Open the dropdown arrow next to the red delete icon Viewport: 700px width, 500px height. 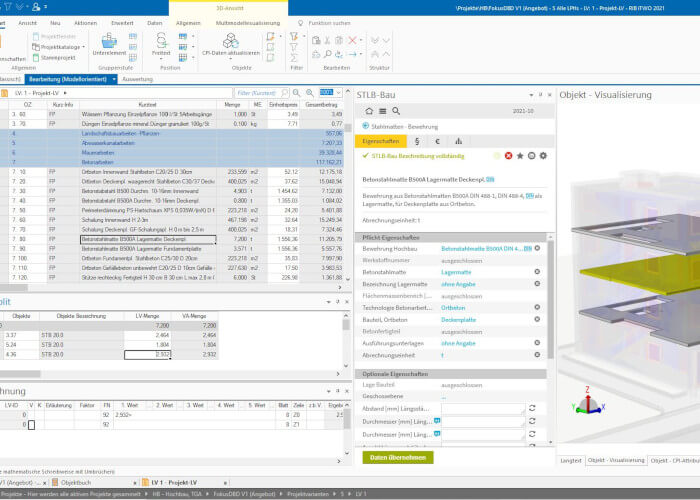click(361, 40)
